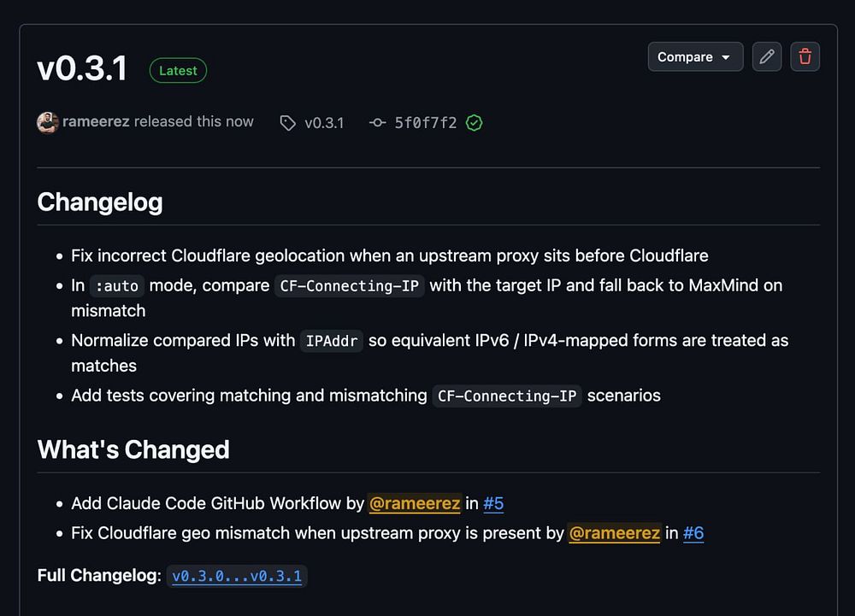
Task: Open pull request #6
Action: click(693, 533)
